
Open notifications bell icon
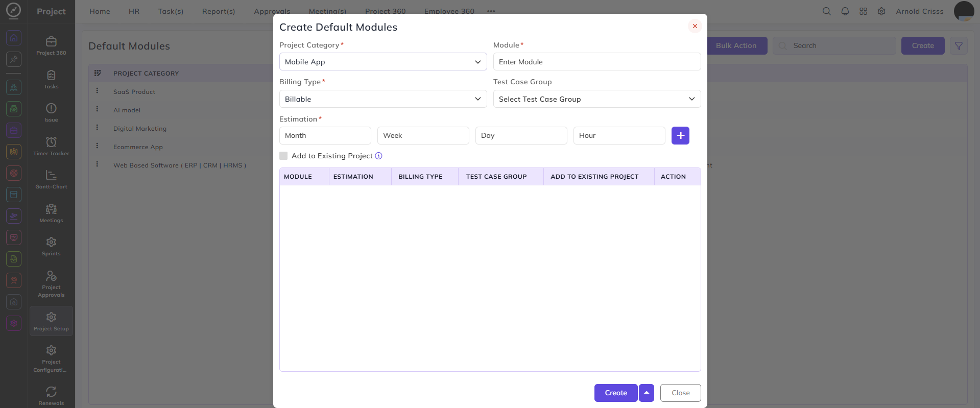click(845, 11)
